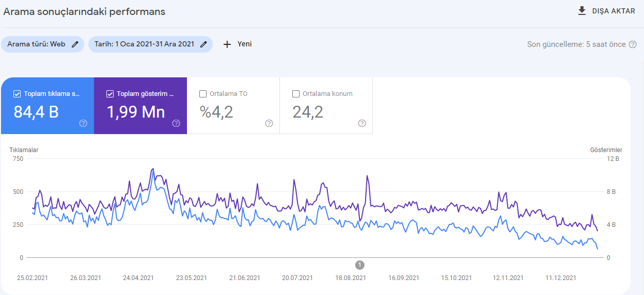Image resolution: width=644 pixels, height=295 pixels.
Task: Click the DIŞA AKTAR export button
Action: (x=607, y=11)
